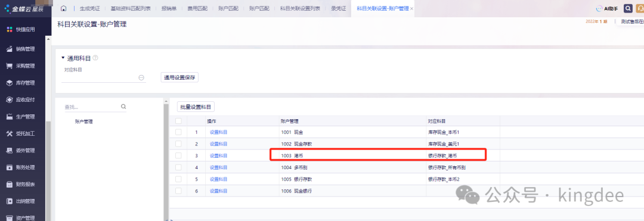Open the 对应科目 field selector button
This screenshot has width=644, height=221.
coord(141,77)
